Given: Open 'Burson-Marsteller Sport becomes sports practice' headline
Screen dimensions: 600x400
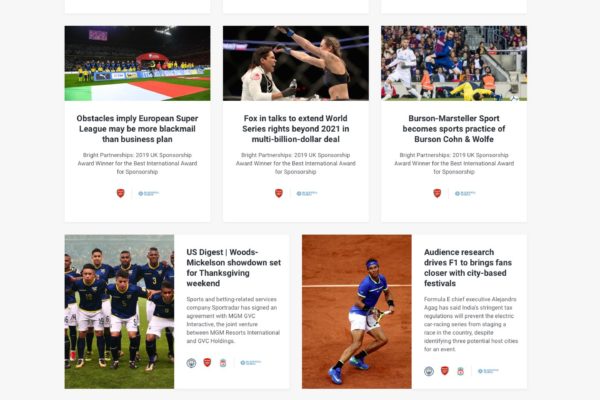Looking at the screenshot, I should point(454,129).
